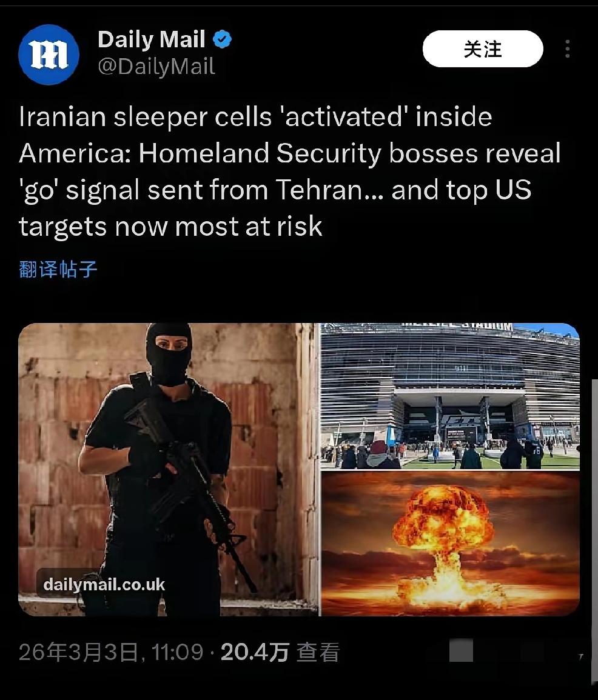The height and width of the screenshot is (700, 598).
Task: Open the Daily Mail display name
Action: [152, 39]
